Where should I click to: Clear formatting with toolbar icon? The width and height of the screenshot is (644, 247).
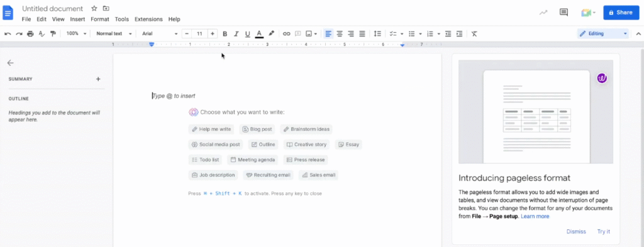click(474, 34)
